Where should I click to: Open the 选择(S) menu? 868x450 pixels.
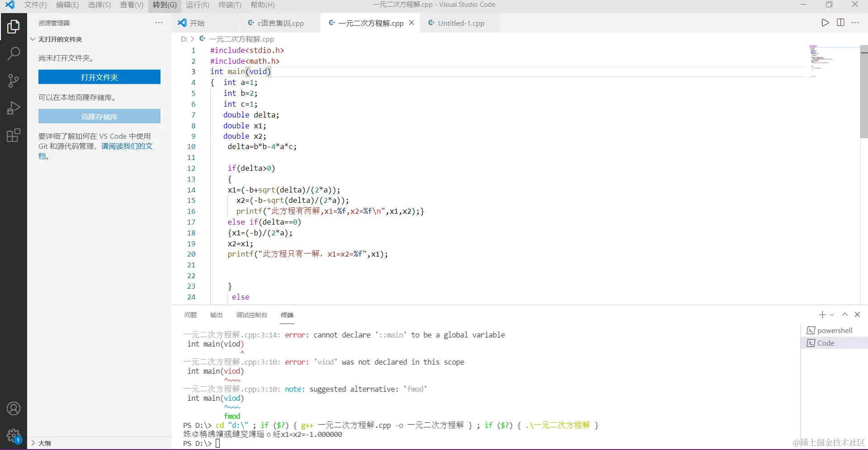99,5
